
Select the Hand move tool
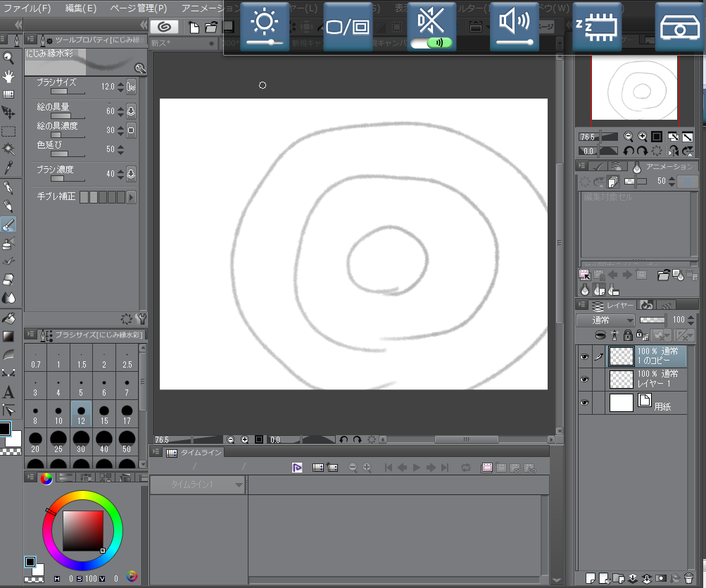pos(8,76)
